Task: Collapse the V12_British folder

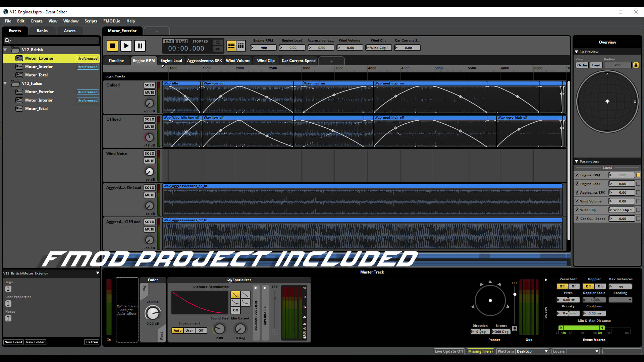Action: pos(5,50)
